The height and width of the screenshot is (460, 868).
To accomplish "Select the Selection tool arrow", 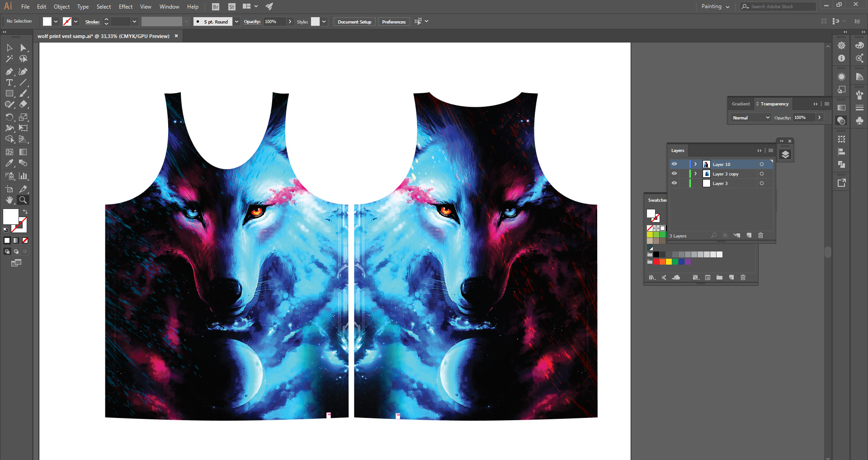I will click(9, 48).
